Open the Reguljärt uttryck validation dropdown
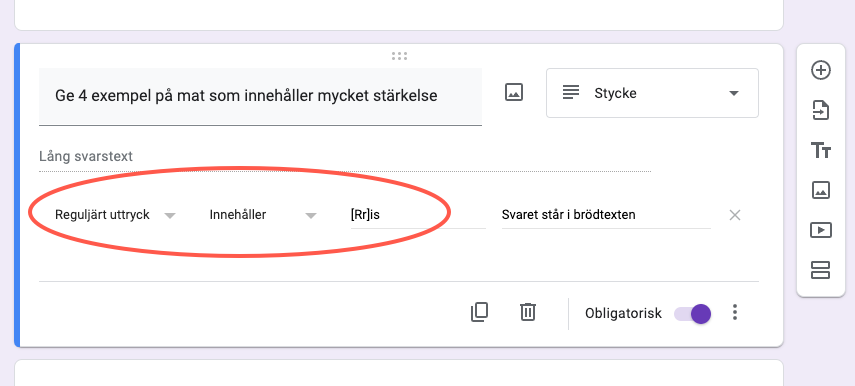The image size is (855, 386). pos(115,215)
